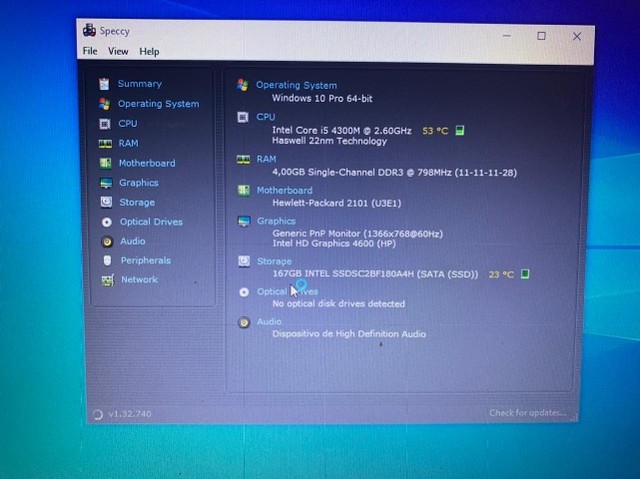640x479 pixels.
Task: Click the 167GB INTEL SSD text
Action: point(375,274)
